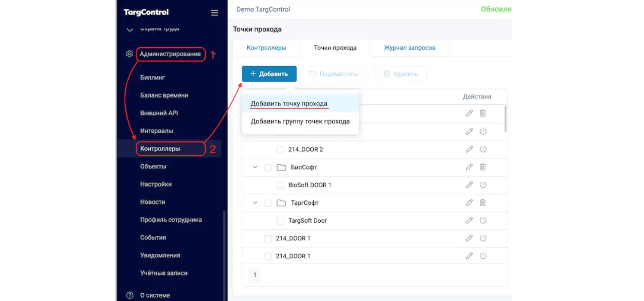Click the pencil edit icon for BioSoft DOOR 1

coord(469,185)
